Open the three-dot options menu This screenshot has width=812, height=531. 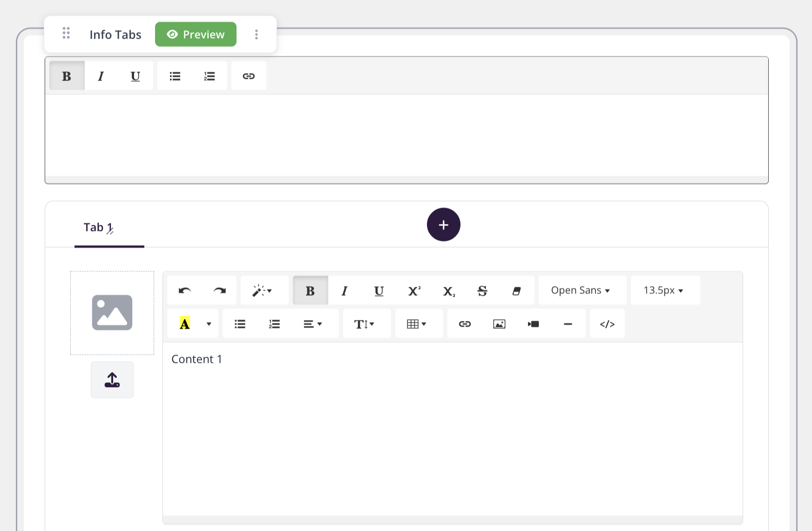tap(257, 34)
